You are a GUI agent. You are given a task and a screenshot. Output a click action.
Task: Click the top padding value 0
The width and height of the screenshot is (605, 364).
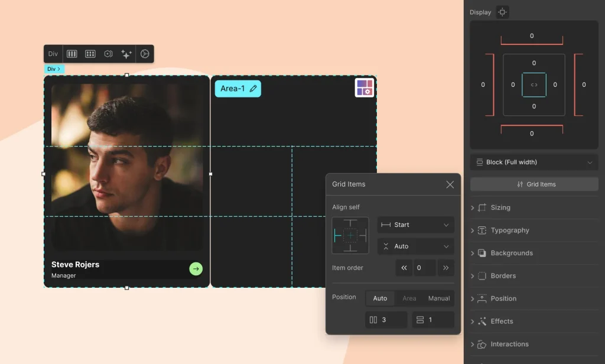pos(534,63)
